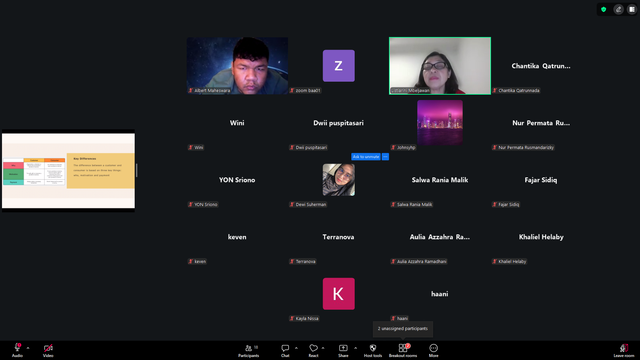Screen dimensions: 640x360
Task: Click muted mic icon beside Nur Permata Rusmandarizky label
Action: coord(495,147)
